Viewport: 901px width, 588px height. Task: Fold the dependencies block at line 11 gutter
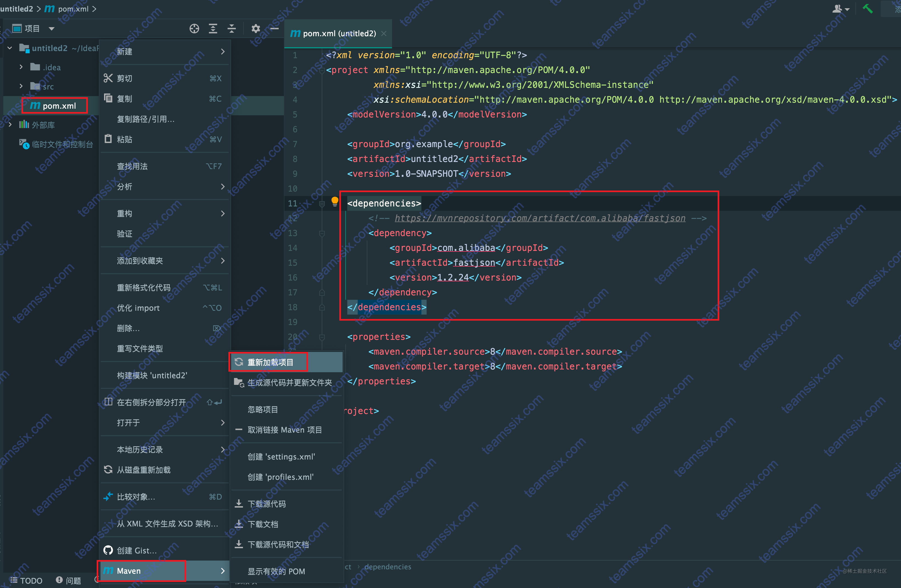(322, 204)
